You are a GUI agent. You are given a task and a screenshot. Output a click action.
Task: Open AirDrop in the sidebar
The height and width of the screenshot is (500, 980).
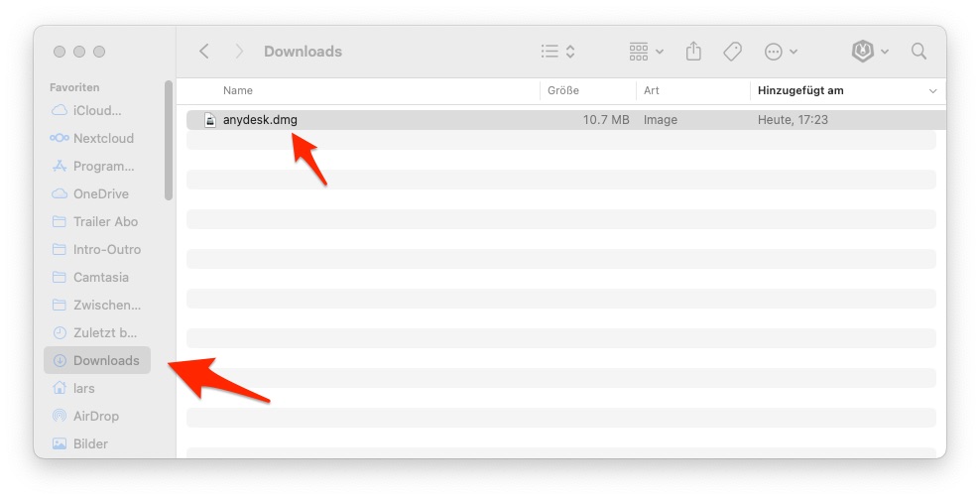click(x=97, y=416)
